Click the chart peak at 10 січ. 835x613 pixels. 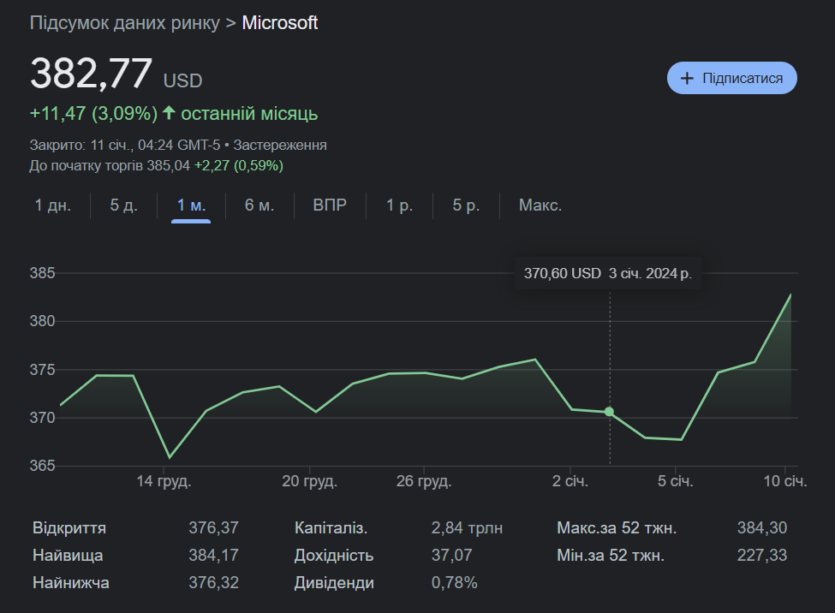(790, 295)
